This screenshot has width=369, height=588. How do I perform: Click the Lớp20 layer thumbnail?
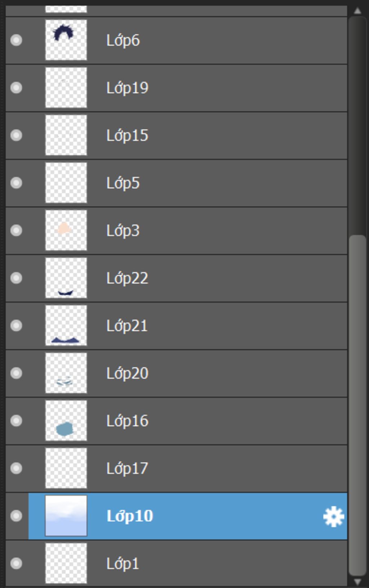pyautogui.click(x=66, y=373)
